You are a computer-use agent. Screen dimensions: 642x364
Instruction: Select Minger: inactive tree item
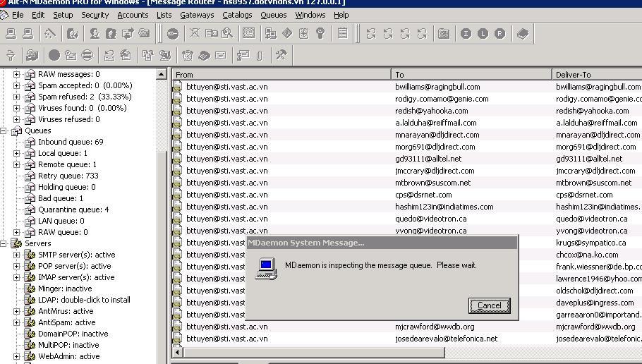[65, 289]
